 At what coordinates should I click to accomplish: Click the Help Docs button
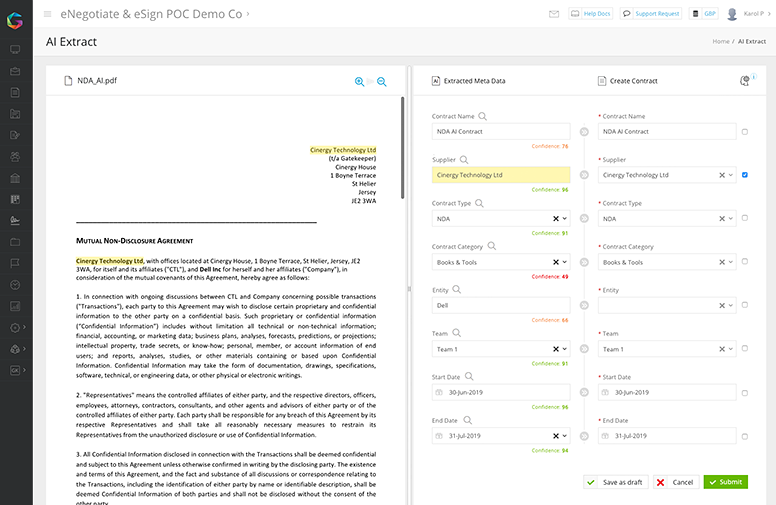[591, 14]
